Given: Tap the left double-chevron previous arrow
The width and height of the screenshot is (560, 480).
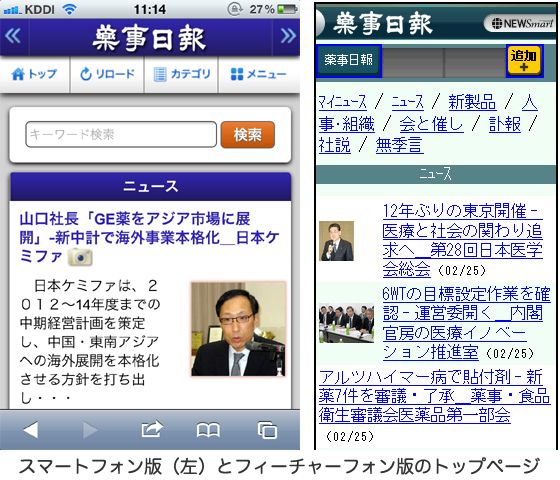Looking at the screenshot, I should (13, 36).
